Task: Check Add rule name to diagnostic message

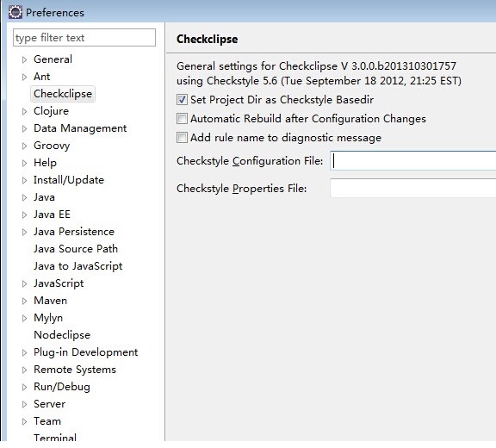Action: click(x=182, y=138)
